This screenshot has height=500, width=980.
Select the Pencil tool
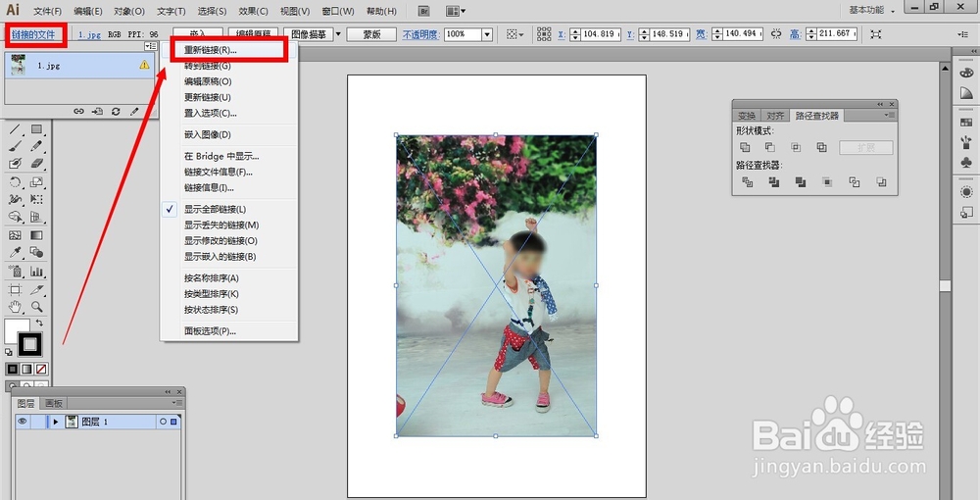(37, 146)
